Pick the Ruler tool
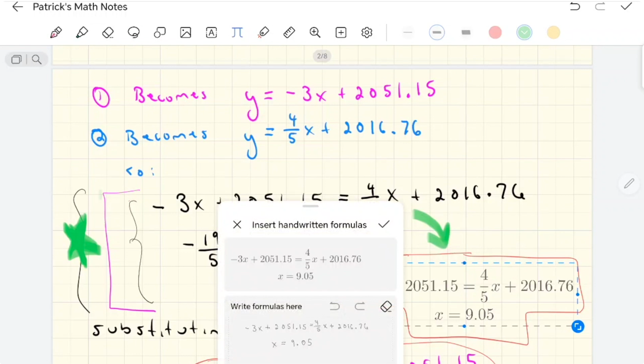 289,32
